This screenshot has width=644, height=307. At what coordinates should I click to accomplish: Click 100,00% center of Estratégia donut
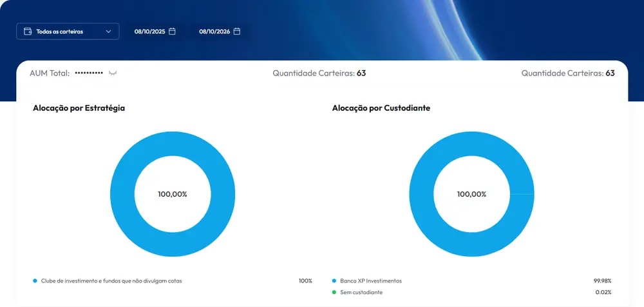[x=173, y=194]
